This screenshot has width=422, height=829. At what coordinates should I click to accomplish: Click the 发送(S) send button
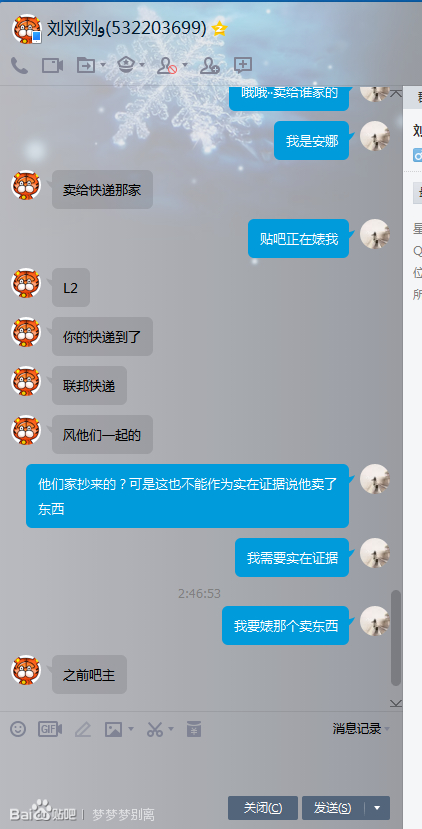pyautogui.click(x=333, y=808)
